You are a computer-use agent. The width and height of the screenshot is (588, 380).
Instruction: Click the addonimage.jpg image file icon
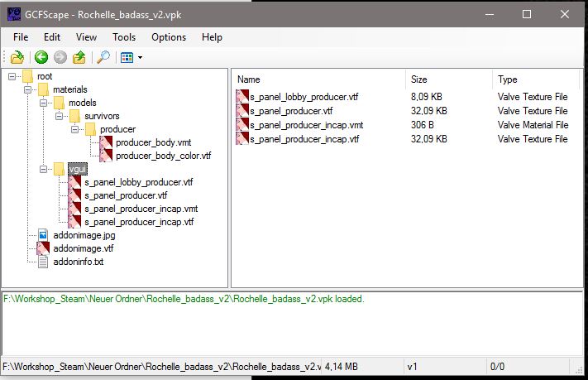click(x=43, y=235)
